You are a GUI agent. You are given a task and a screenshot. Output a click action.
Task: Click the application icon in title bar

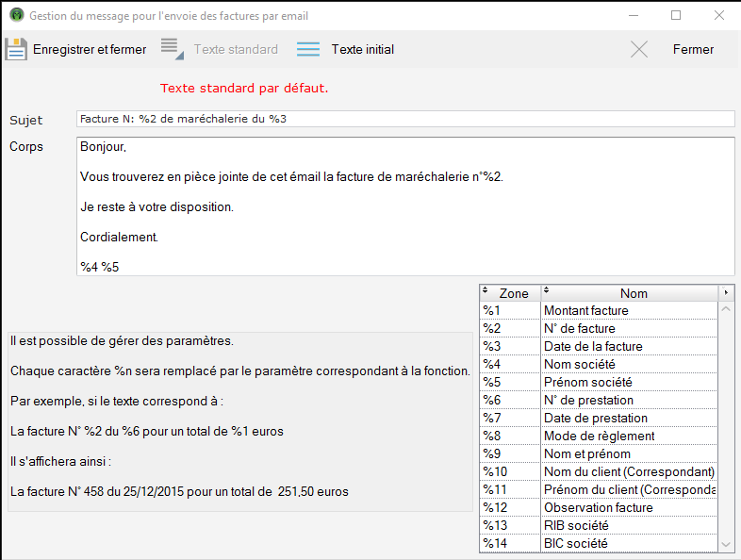click(x=17, y=15)
